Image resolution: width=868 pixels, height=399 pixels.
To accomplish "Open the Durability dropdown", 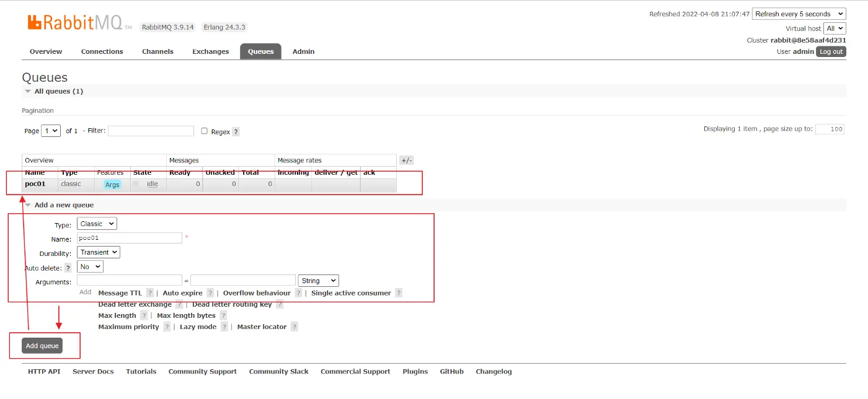I will (x=99, y=252).
